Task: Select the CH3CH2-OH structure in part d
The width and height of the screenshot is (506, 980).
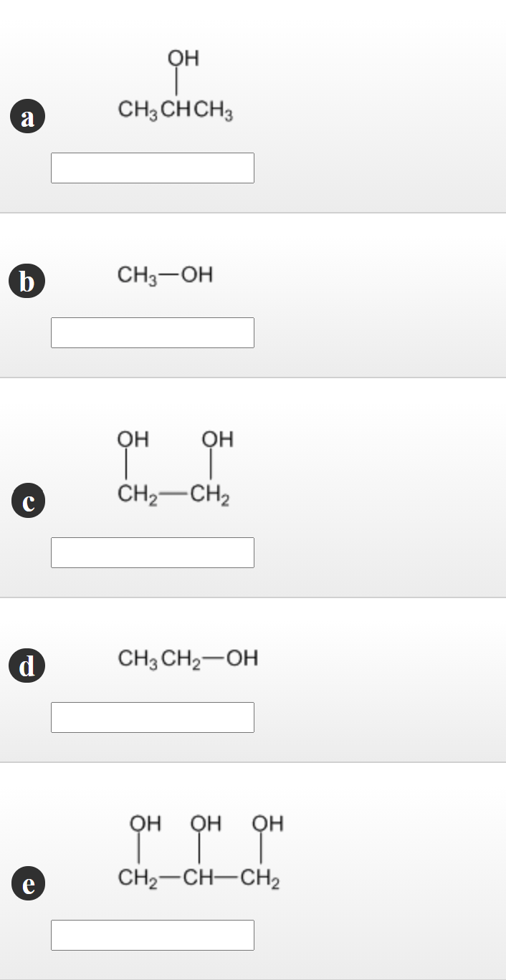Action: (188, 658)
